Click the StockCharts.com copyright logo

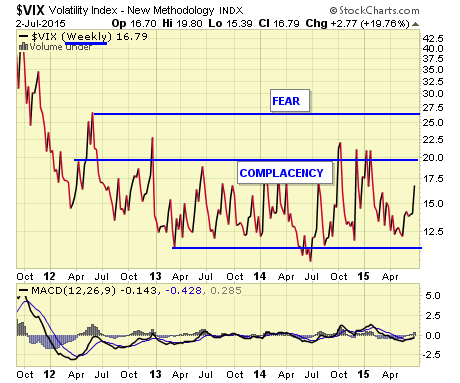[x=374, y=11]
